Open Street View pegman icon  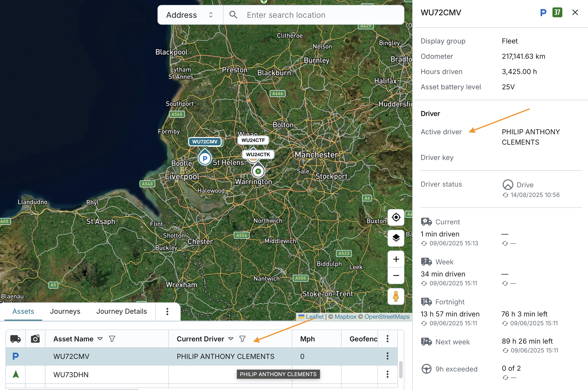396,296
